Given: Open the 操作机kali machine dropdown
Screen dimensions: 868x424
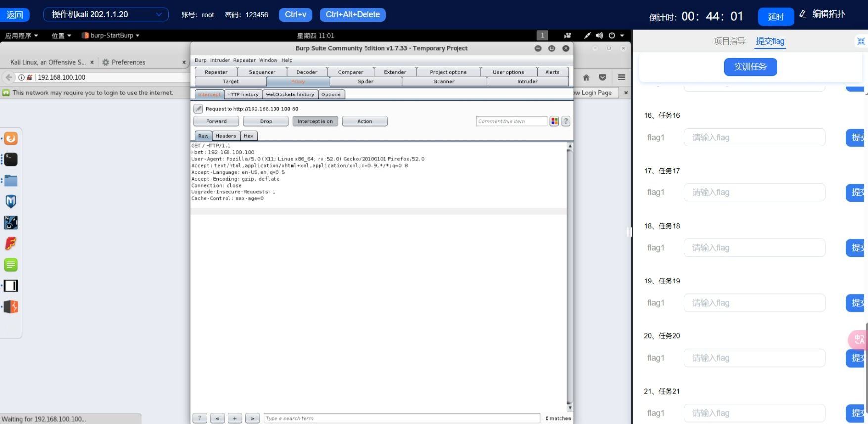Looking at the screenshot, I should pyautogui.click(x=106, y=15).
